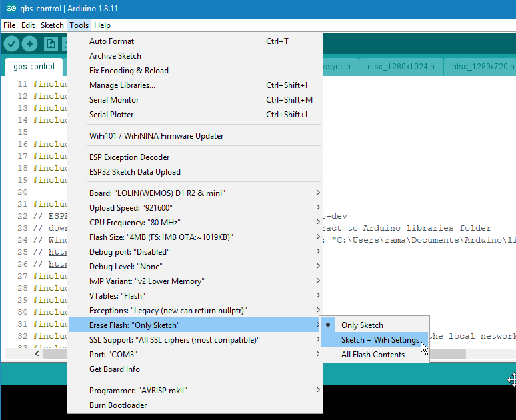Expand the Board submenu
516x420 pixels.
(x=195, y=193)
